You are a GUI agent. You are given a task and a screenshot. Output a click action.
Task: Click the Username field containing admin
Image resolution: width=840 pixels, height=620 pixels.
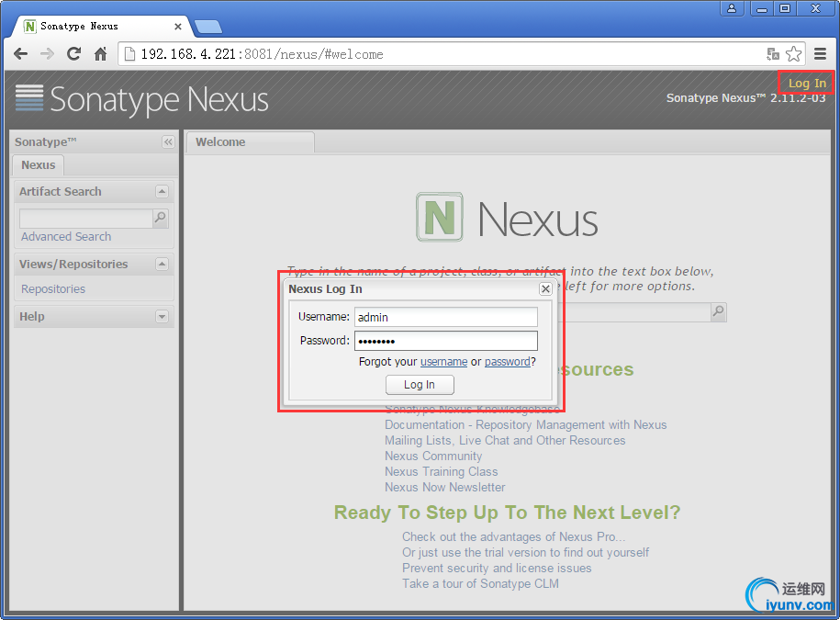(446, 317)
